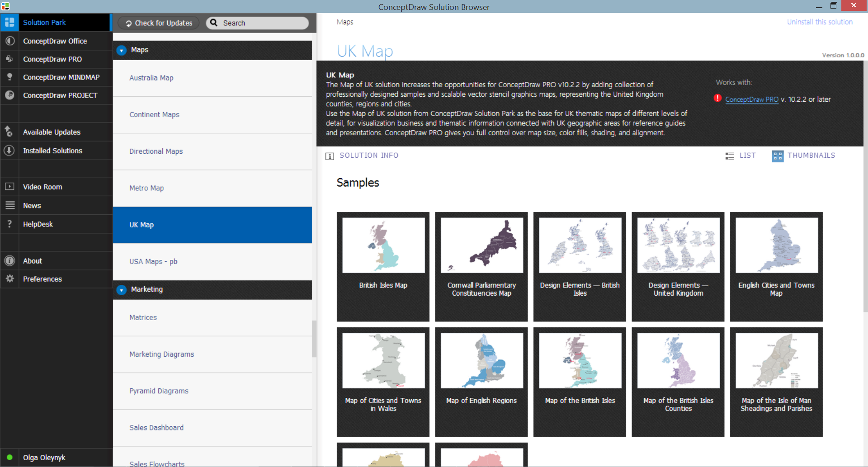Click the Maps breadcrumb text

pos(345,22)
